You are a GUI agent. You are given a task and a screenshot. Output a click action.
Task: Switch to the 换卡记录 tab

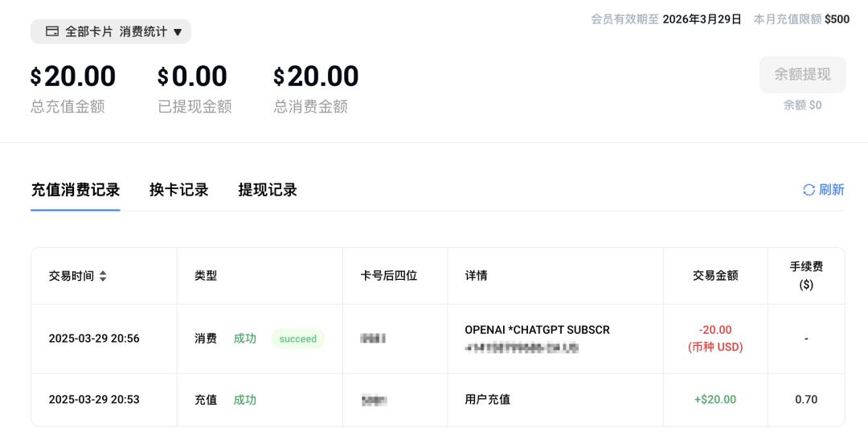(178, 190)
